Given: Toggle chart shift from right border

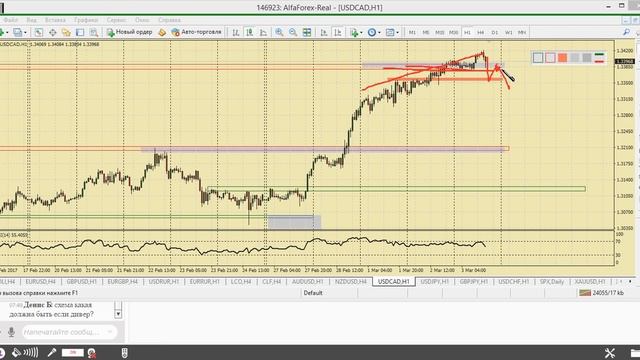Looking at the screenshot, I should click(338, 32).
